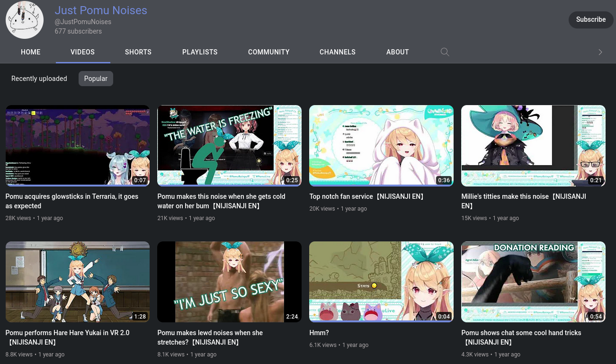Screen dimensions: 616x364
Task: Click the Just Pomu Noises channel title
Action: coord(101,10)
